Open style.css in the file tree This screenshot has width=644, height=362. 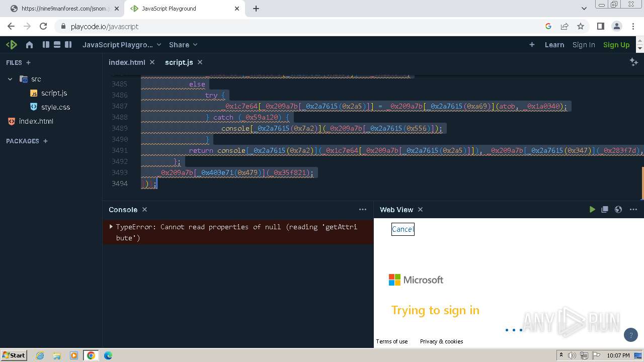(x=51, y=107)
